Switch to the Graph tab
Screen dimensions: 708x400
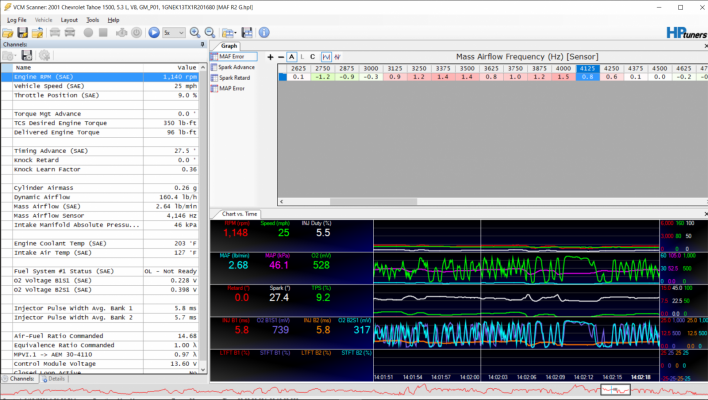click(229, 46)
